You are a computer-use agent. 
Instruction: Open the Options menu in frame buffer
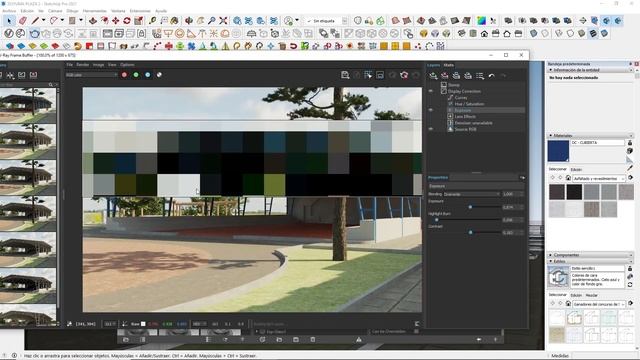pos(127,65)
